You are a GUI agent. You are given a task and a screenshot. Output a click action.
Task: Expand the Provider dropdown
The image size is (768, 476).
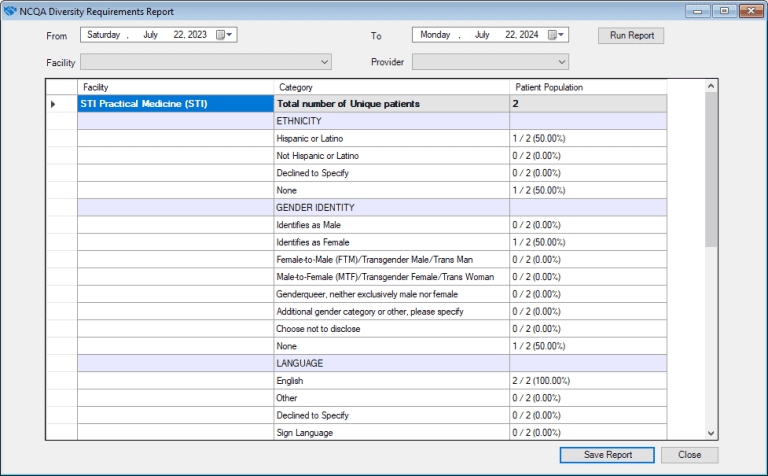(562, 62)
